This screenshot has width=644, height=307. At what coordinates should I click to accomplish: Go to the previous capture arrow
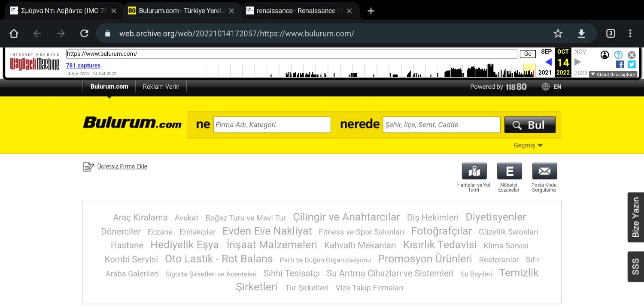[x=548, y=62]
